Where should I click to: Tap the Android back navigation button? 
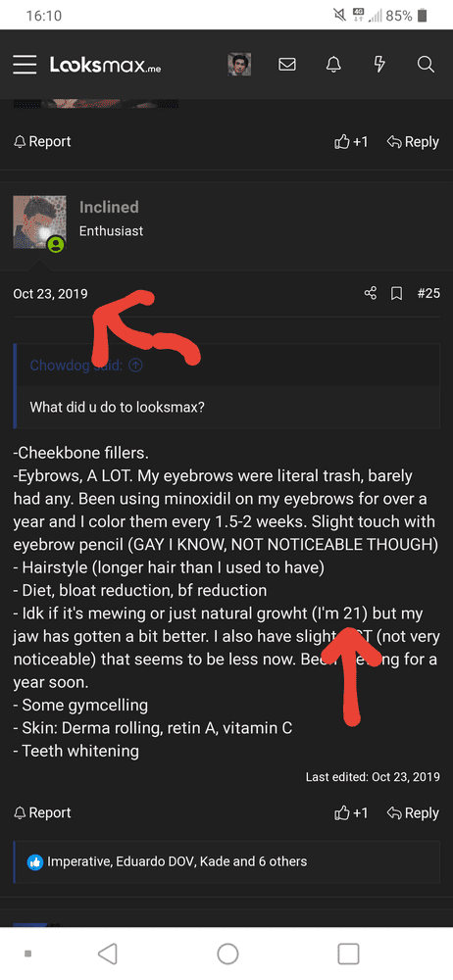pos(108,954)
